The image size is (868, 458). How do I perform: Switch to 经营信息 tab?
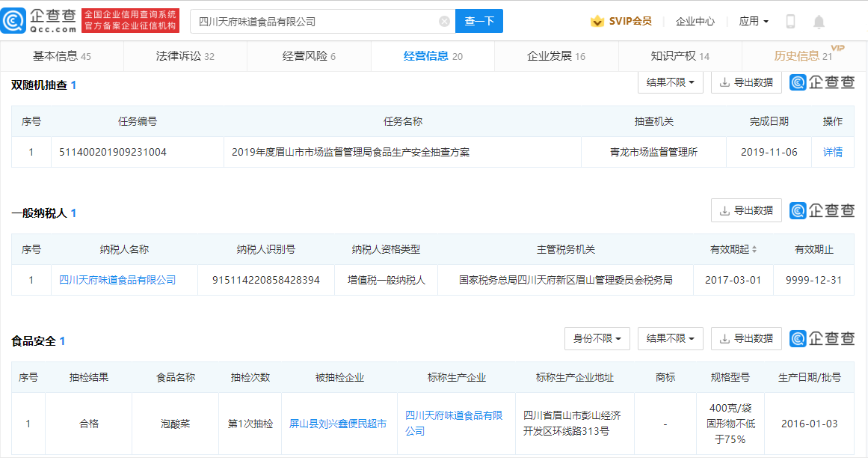433,56
